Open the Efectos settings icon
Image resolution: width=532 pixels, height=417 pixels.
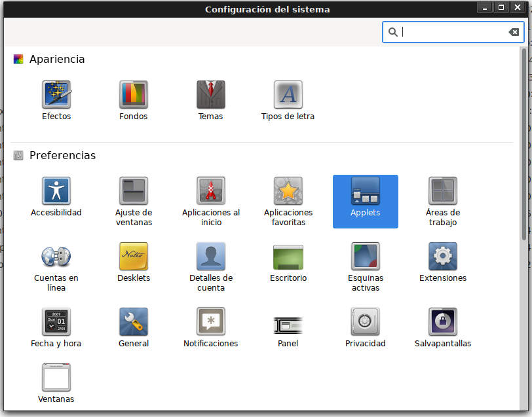(56, 94)
